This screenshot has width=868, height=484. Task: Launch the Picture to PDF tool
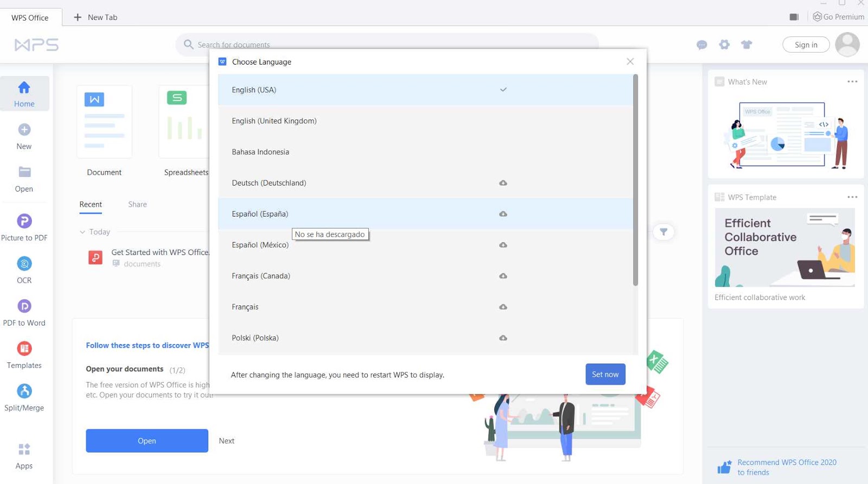[24, 221]
